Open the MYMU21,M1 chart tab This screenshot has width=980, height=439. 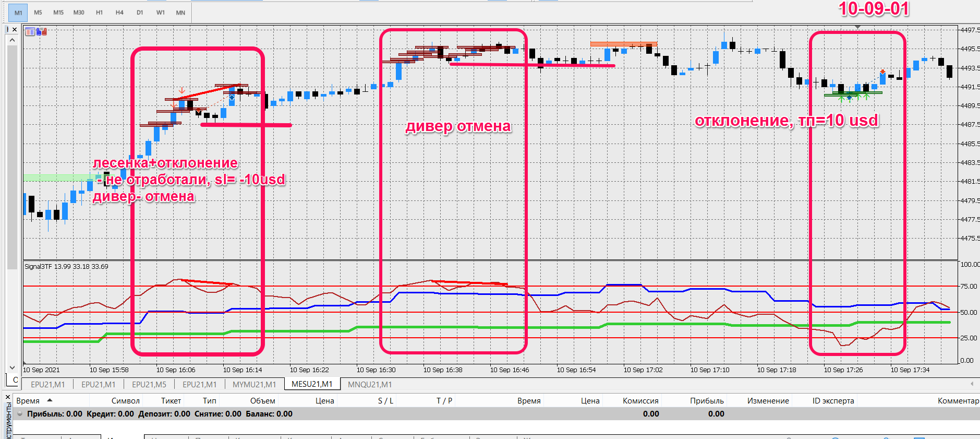click(254, 384)
